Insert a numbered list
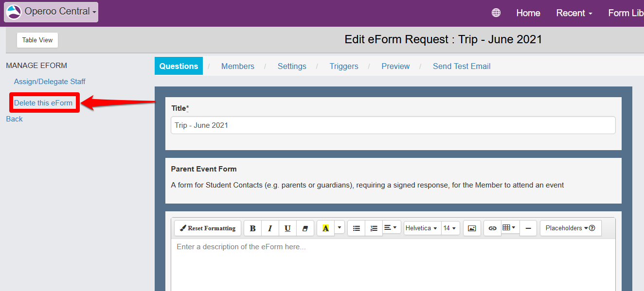644x291 pixels. pyautogui.click(x=374, y=228)
